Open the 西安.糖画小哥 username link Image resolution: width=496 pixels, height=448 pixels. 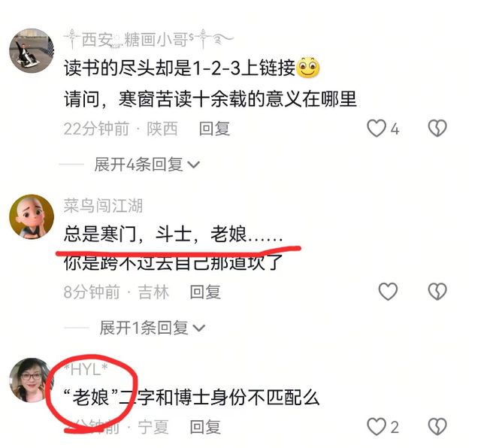coord(149,40)
